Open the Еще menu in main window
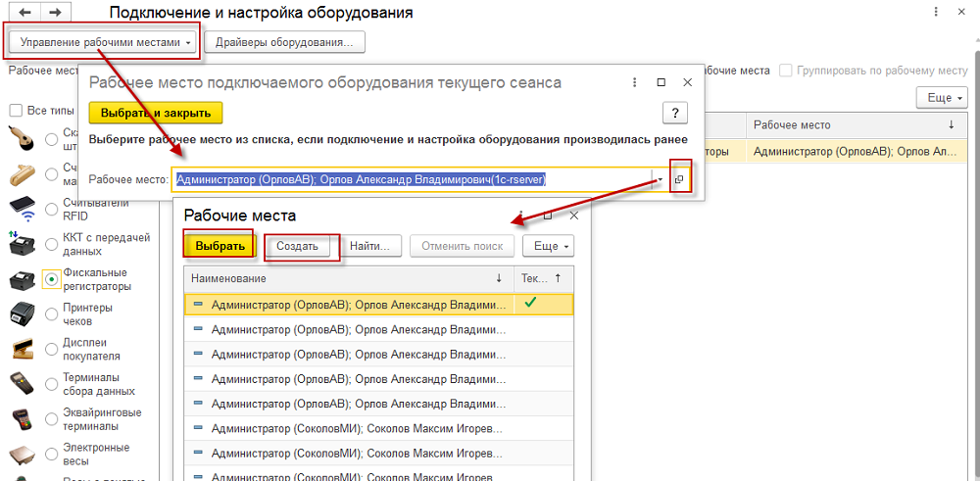 coord(943,98)
